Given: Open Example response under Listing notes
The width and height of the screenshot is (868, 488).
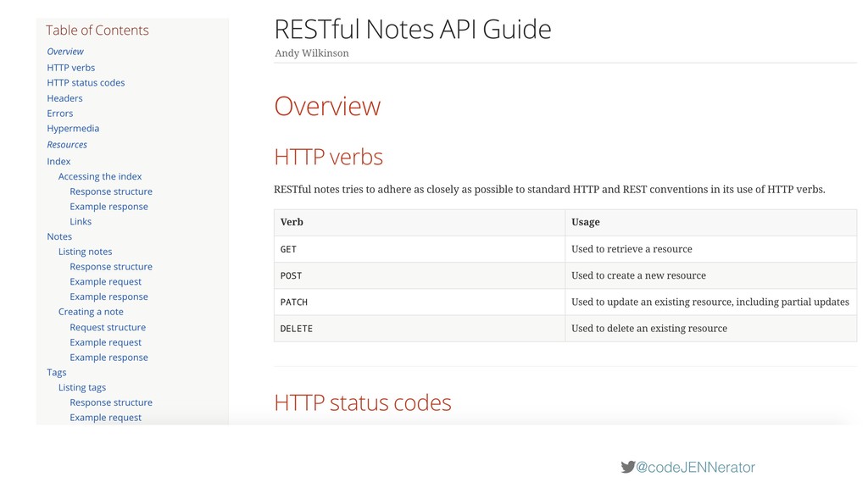Looking at the screenshot, I should [109, 297].
